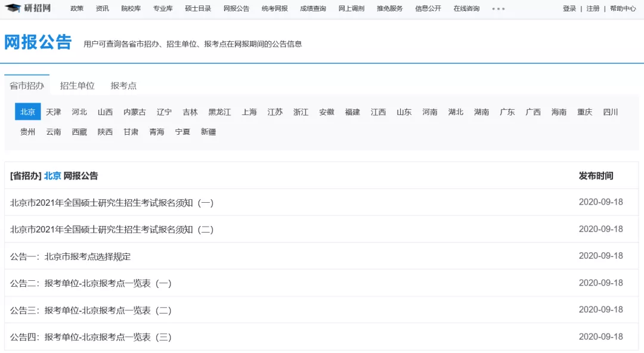644x353 pixels.
Task: Choose 新疆 in the province list
Action: pos(208,132)
